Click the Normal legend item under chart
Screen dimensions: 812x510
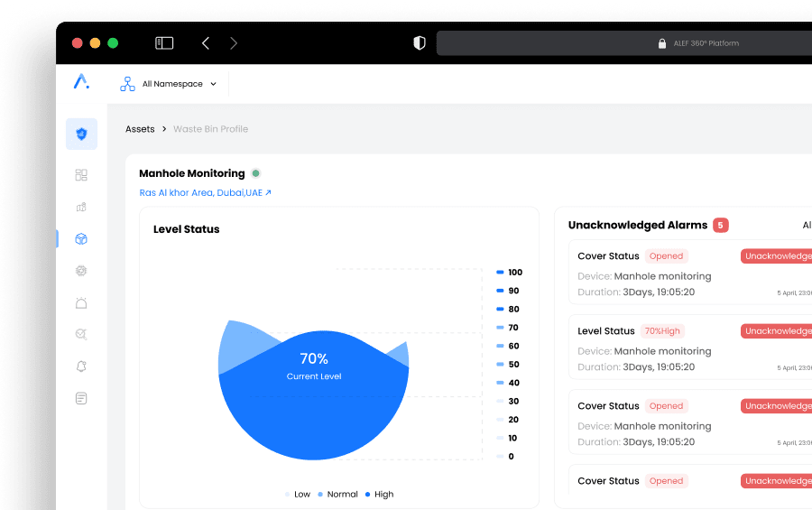pyautogui.click(x=337, y=495)
